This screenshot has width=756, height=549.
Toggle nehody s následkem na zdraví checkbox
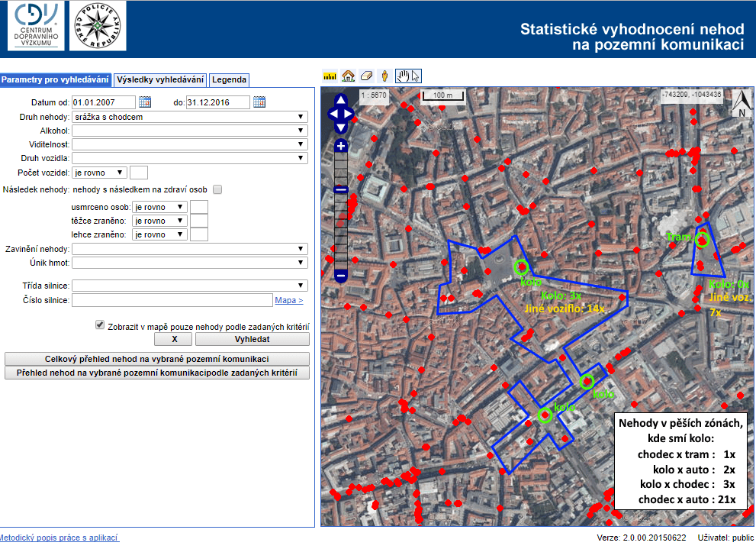217,189
